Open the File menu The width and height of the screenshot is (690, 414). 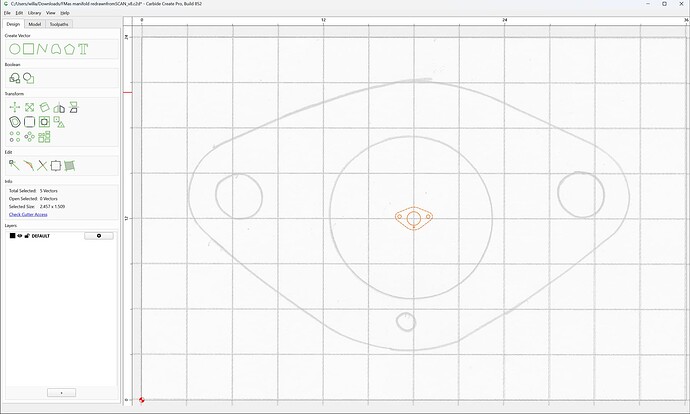click(x=7, y=13)
